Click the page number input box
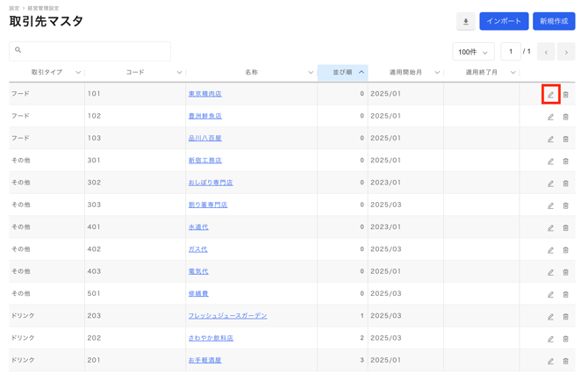 click(511, 52)
